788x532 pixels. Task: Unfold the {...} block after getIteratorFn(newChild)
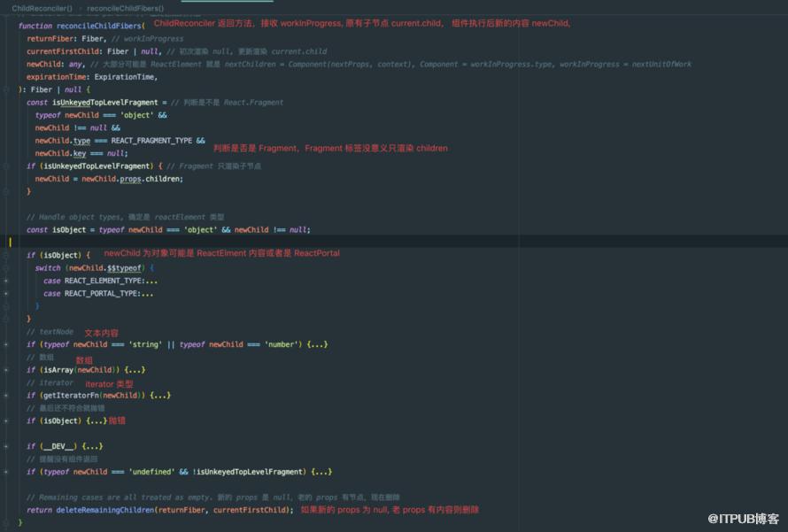coord(160,396)
